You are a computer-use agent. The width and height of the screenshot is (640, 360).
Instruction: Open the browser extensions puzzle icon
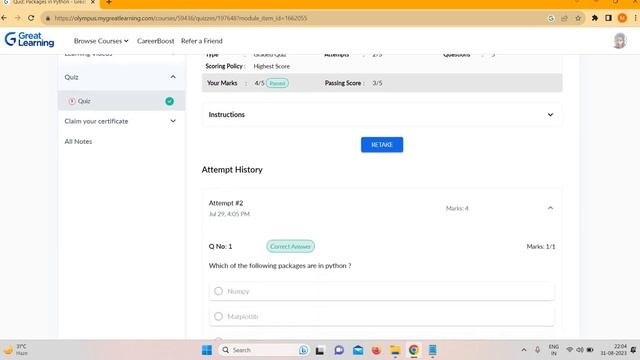click(x=595, y=18)
